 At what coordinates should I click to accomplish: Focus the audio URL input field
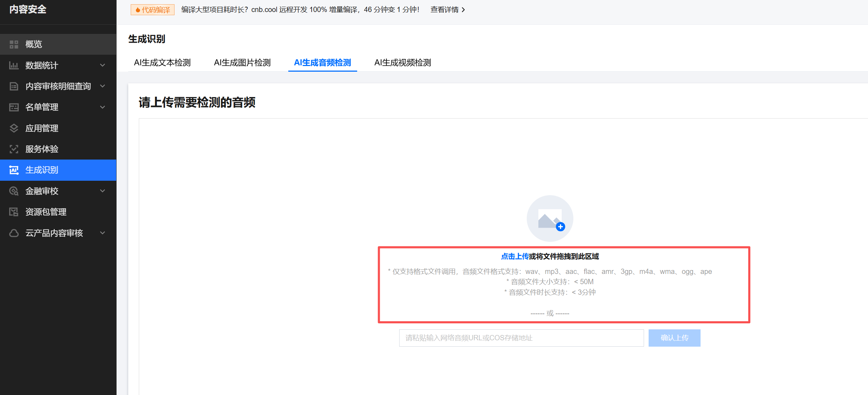pos(521,338)
